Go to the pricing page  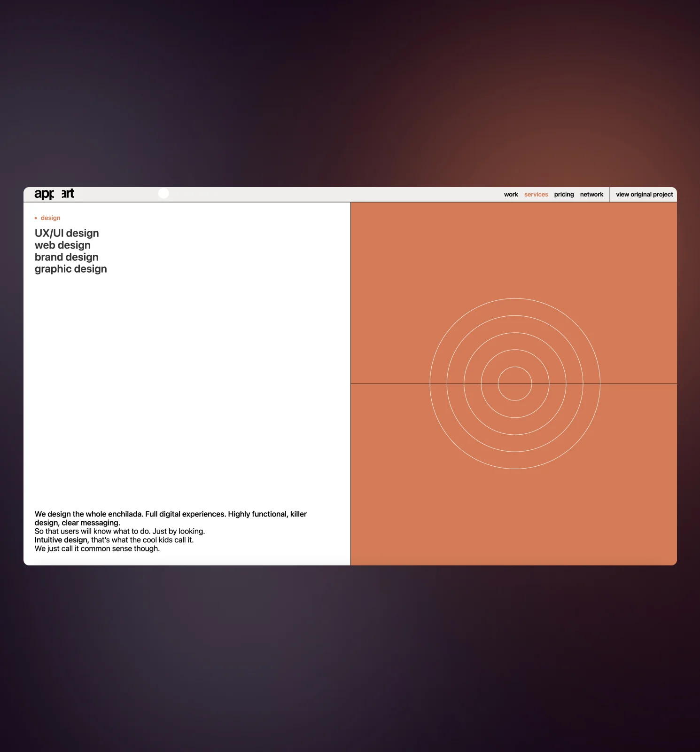[x=564, y=195]
